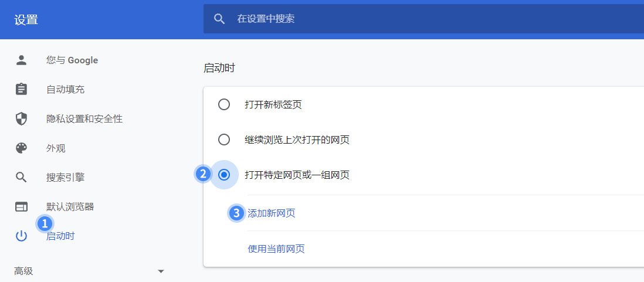Go to 搜索引擎 in the sidebar
The width and height of the screenshot is (644, 282).
[x=65, y=177]
